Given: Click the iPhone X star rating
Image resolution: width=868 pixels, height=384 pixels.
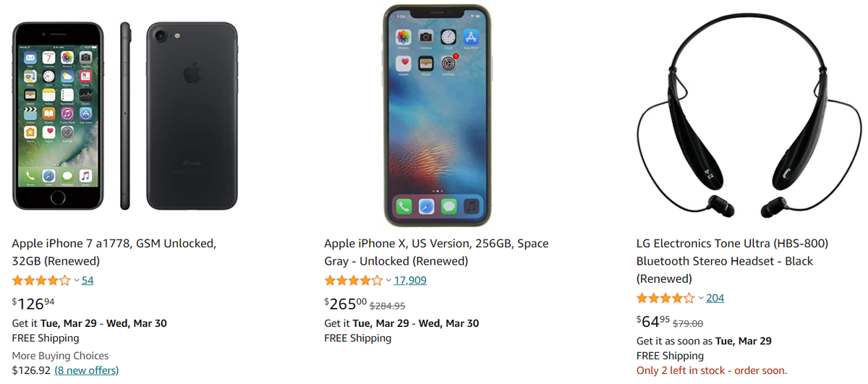Looking at the screenshot, I should tap(354, 281).
